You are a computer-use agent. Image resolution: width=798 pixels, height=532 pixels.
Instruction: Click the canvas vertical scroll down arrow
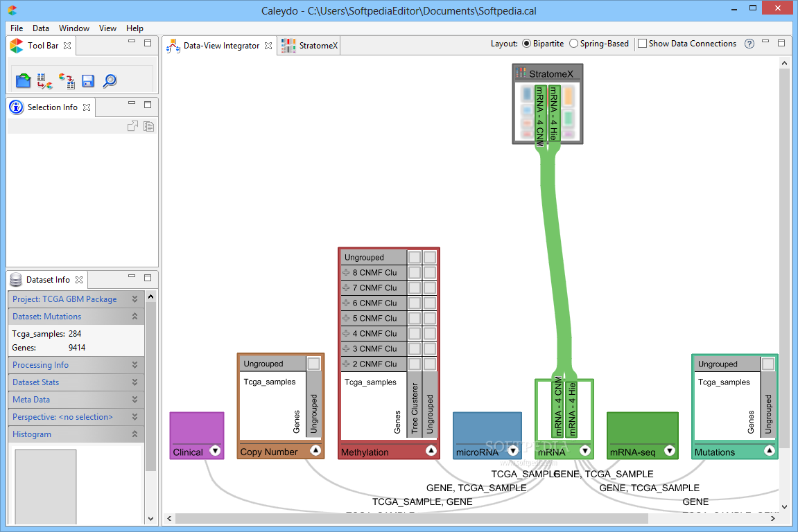[784, 506]
